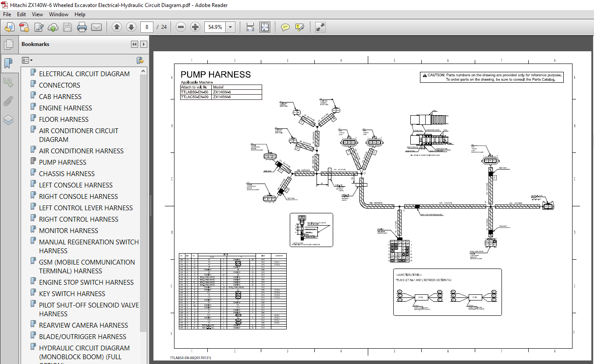Open the REARVIEW CAMERA HARNESS bookmark

point(83,325)
